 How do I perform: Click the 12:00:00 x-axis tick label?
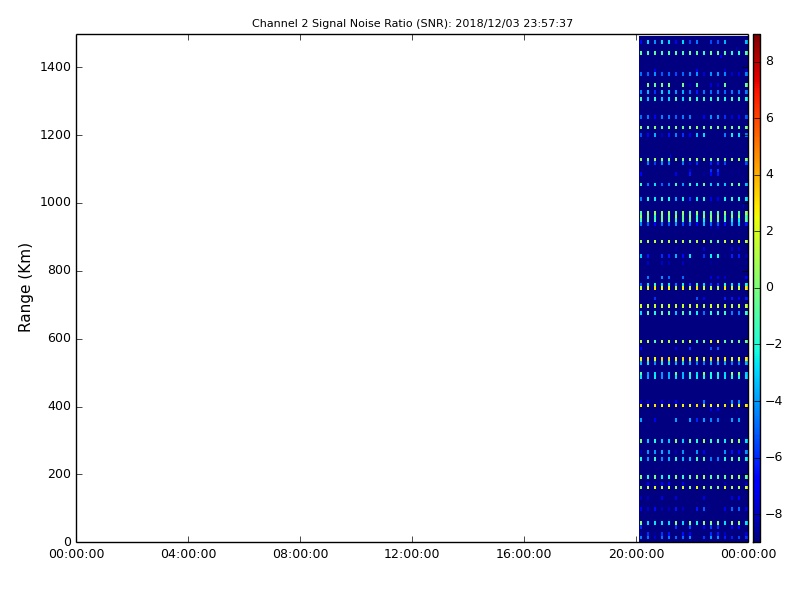(412, 554)
